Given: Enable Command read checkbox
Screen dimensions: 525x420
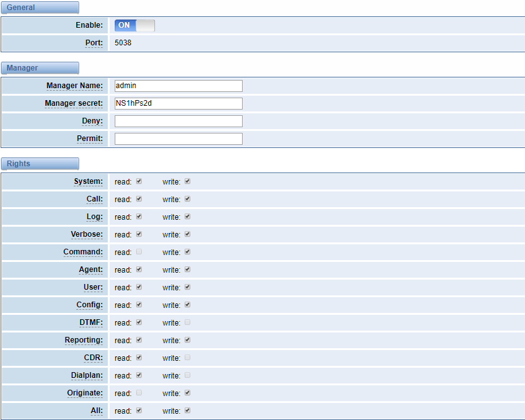Looking at the screenshot, I should (x=139, y=252).
